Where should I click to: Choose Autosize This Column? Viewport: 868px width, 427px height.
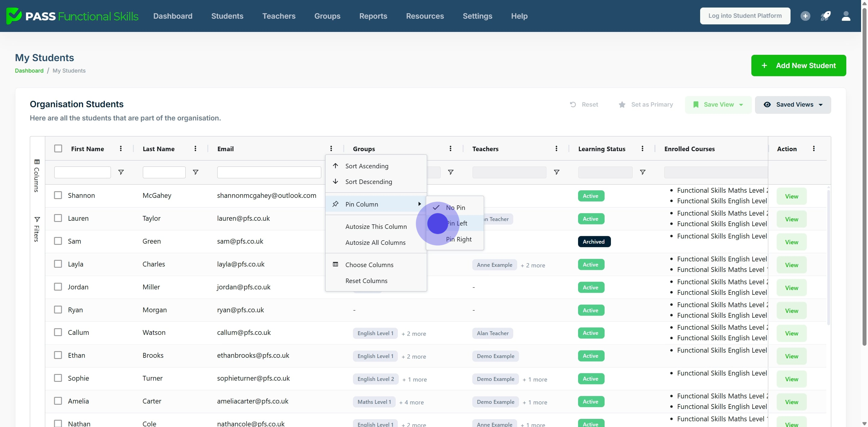(376, 227)
